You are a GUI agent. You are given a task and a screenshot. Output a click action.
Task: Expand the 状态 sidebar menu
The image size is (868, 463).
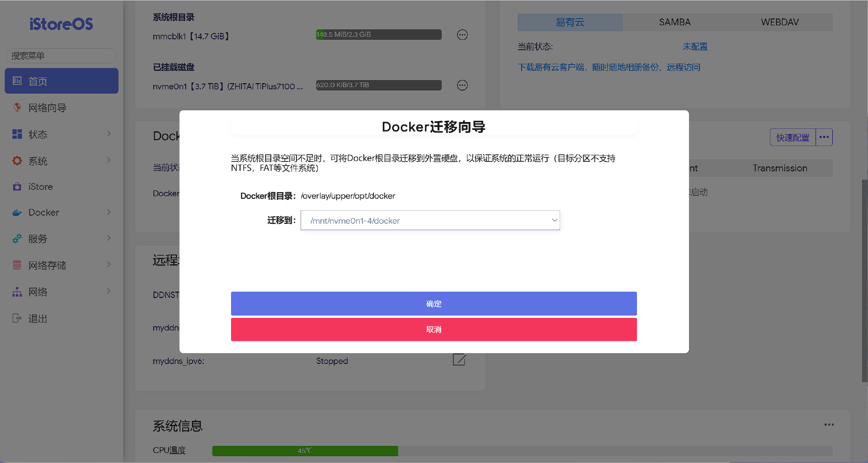coord(61,134)
